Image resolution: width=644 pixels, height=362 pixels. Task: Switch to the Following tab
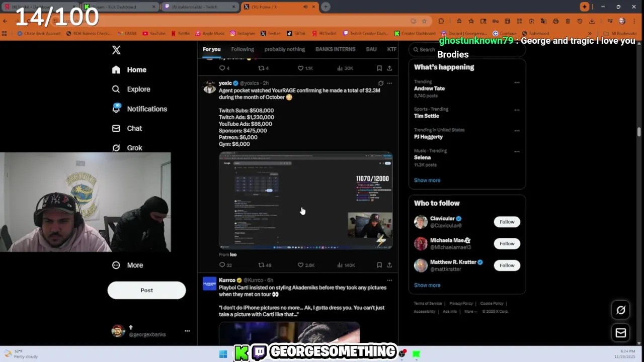coord(243,49)
